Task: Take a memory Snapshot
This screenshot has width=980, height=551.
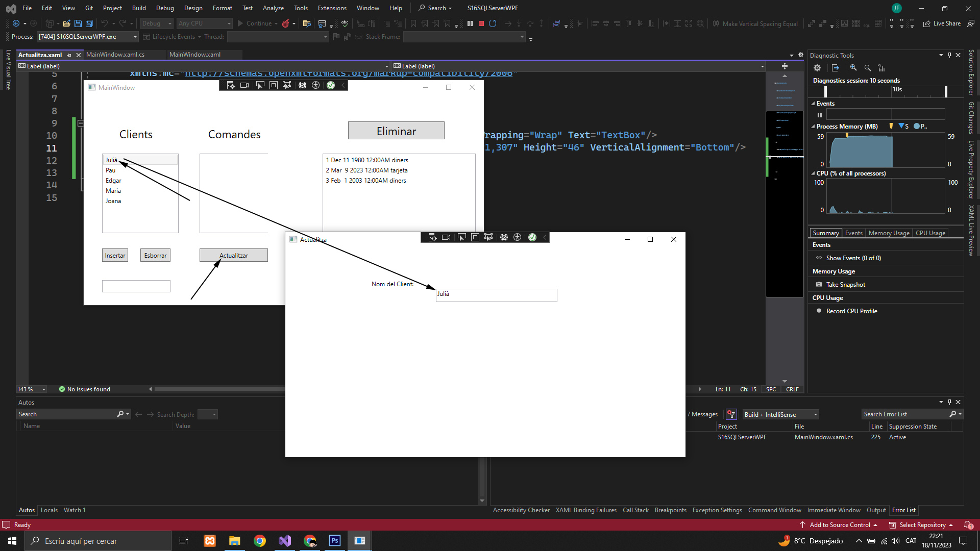Action: tap(845, 285)
